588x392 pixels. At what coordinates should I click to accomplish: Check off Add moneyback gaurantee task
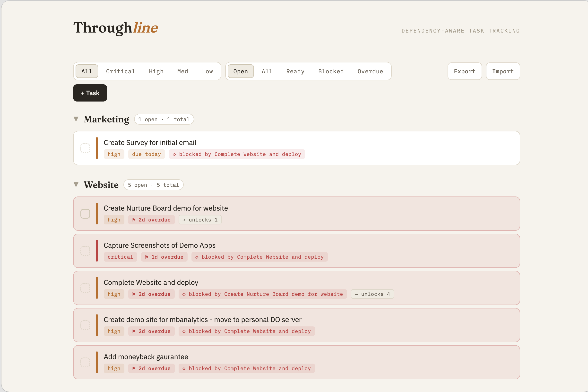[85, 362]
